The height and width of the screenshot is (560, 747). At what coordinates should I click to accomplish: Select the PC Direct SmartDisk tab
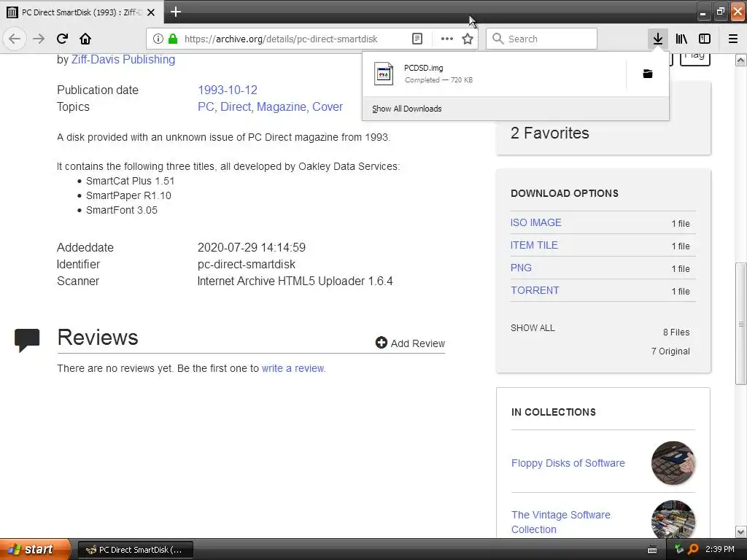pyautogui.click(x=82, y=12)
